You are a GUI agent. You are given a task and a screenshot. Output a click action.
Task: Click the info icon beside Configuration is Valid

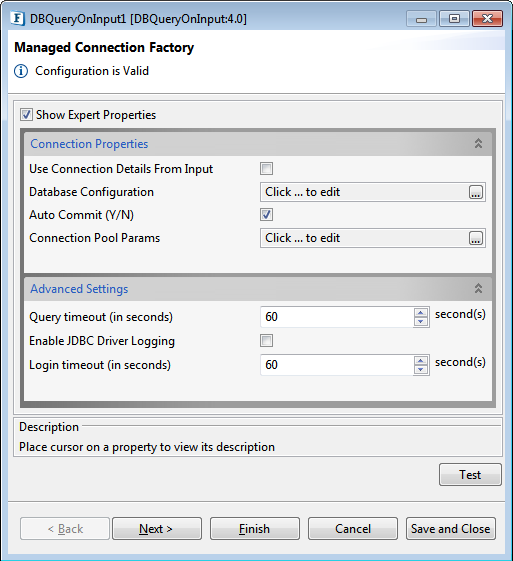21,71
